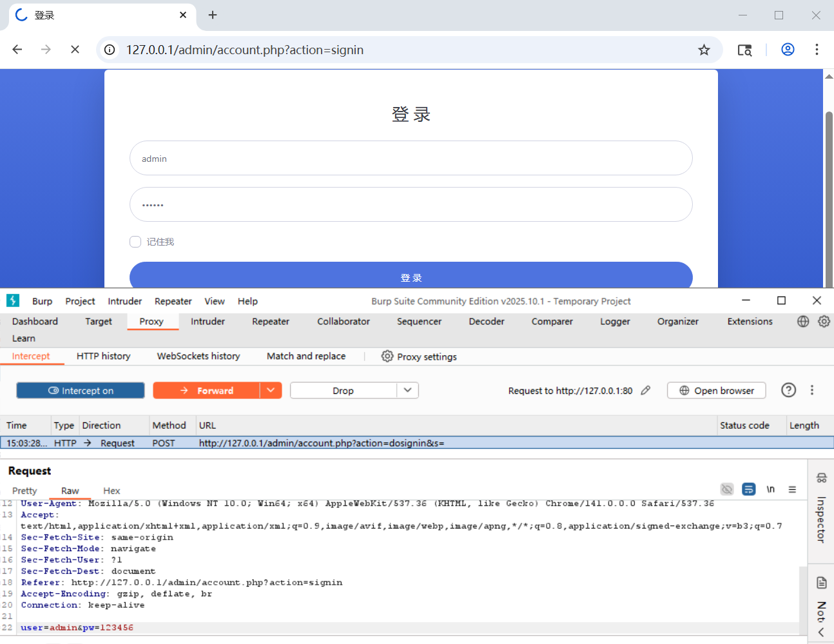This screenshot has height=644, width=834.
Task: Toggle line wrapping in request editor
Action: coord(748,489)
